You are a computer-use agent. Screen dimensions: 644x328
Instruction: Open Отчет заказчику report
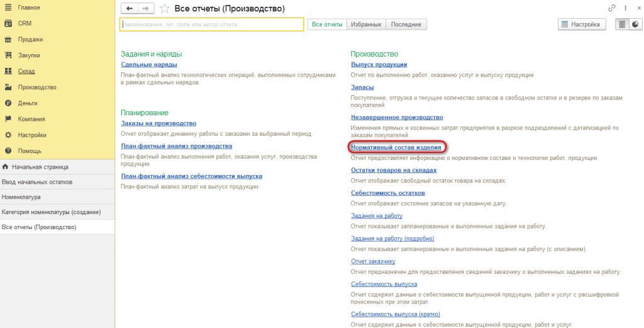point(373,261)
